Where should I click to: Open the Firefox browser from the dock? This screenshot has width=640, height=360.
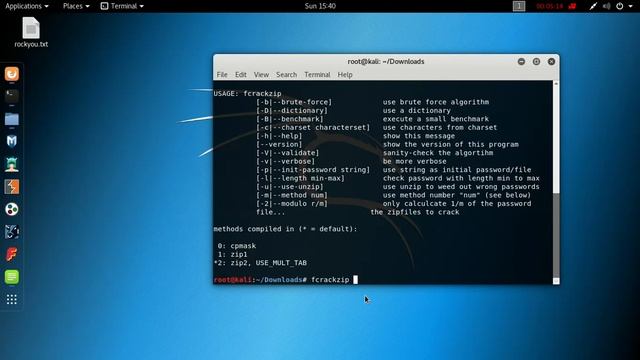click(12, 74)
